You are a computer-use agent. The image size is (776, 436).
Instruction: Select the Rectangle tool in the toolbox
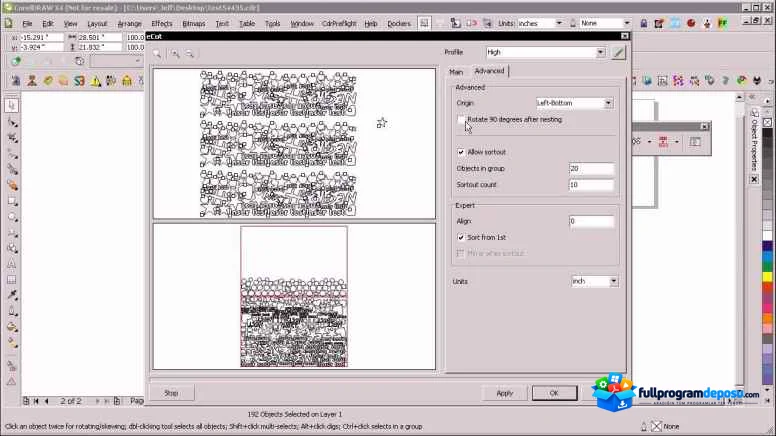pos(12,201)
